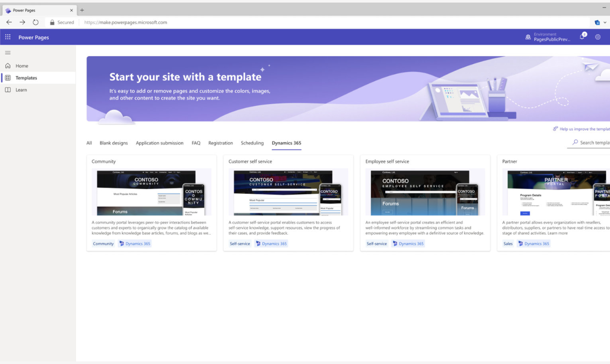
Task: Click the search magnifier icon
Action: (575, 142)
